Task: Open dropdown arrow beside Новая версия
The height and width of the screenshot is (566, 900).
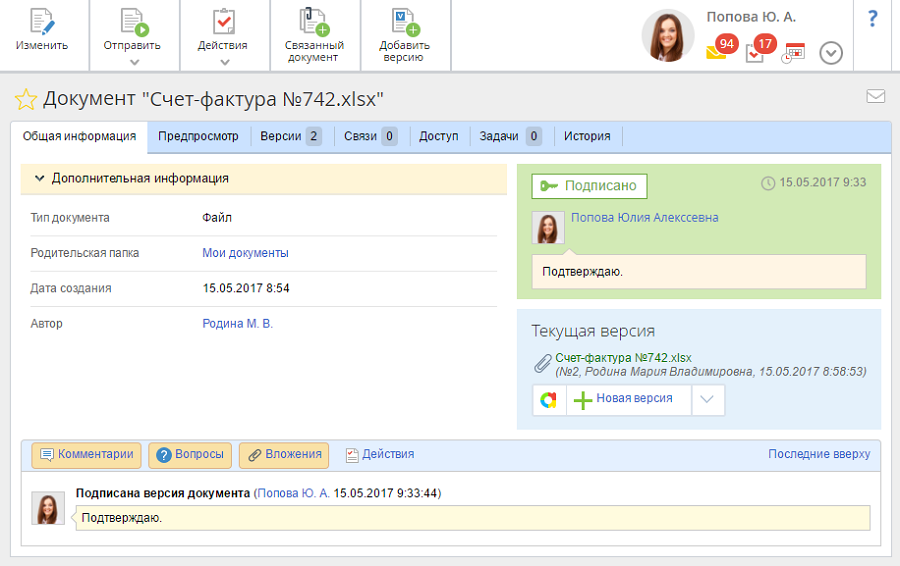Action: 707,400
